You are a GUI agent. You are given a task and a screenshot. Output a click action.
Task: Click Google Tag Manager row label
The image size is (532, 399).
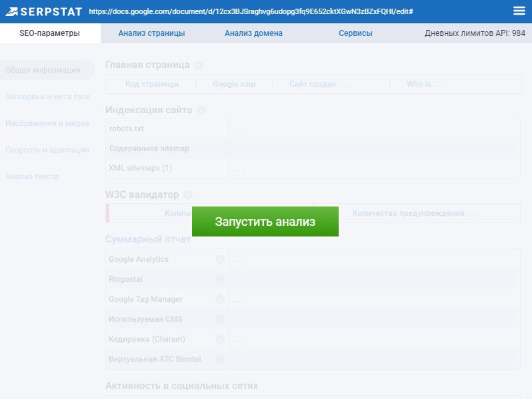[x=145, y=299]
